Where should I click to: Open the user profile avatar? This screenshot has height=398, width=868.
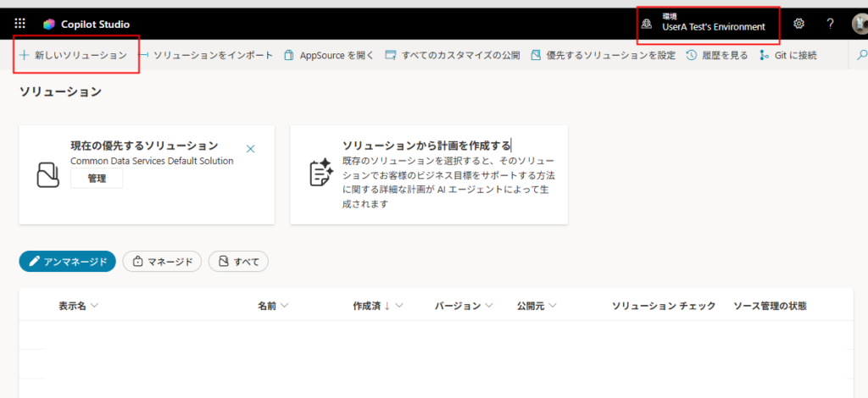(859, 24)
